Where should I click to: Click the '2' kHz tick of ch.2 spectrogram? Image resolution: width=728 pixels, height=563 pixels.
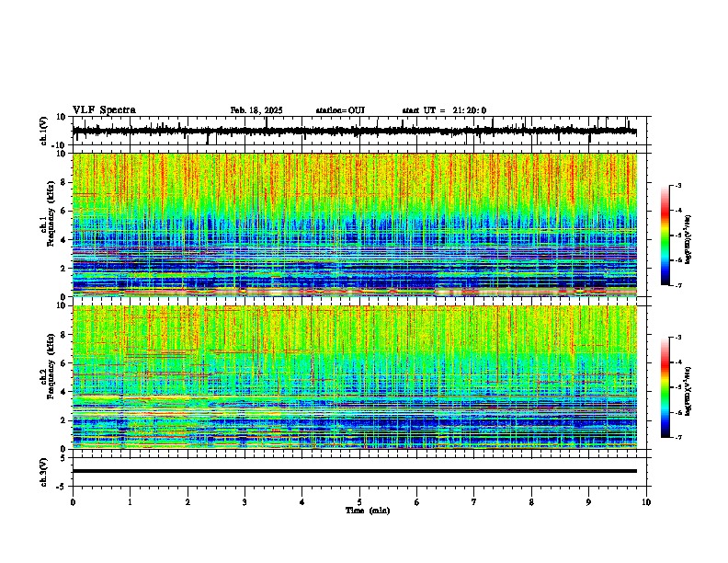coord(64,420)
